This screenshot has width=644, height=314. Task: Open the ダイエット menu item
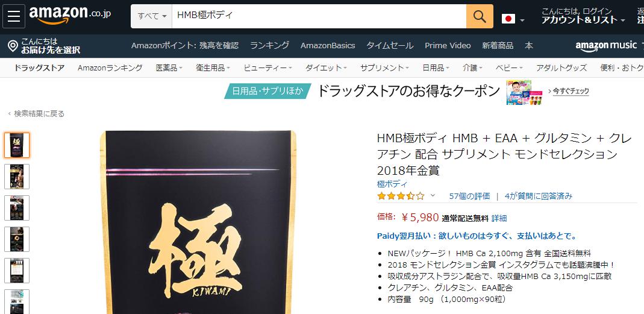pos(326,68)
